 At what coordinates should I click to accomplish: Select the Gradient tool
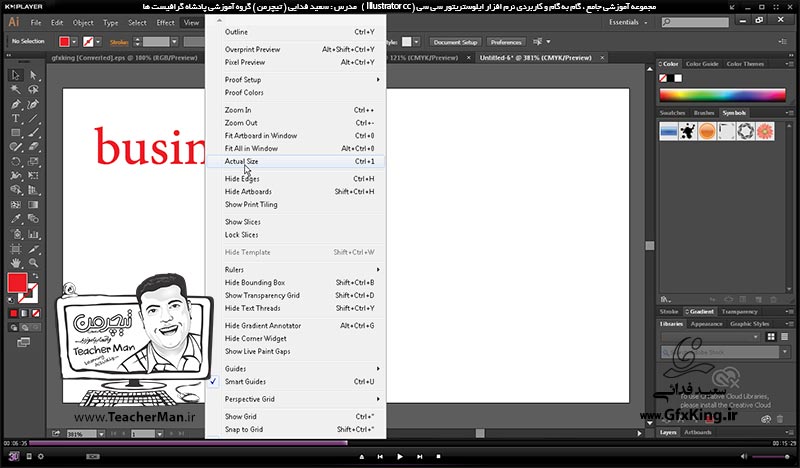tap(33, 205)
